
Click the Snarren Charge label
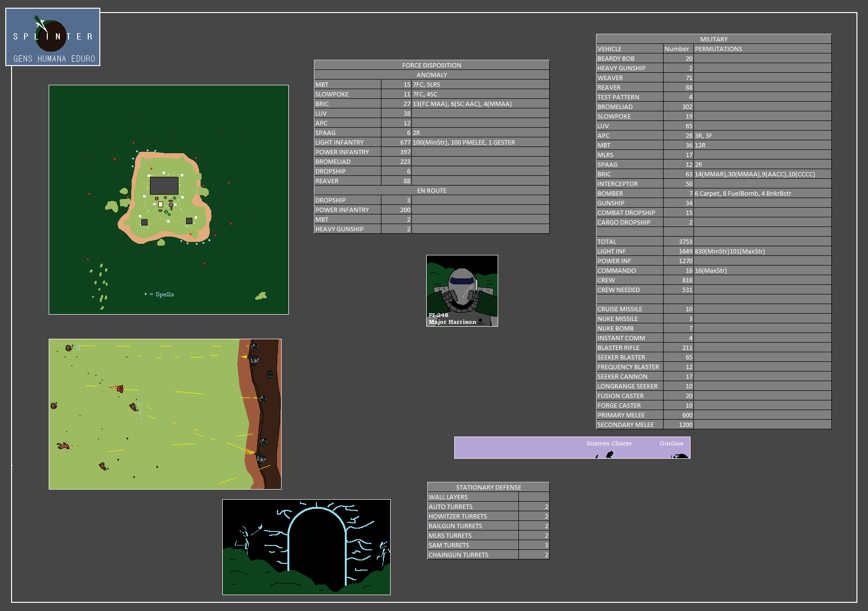coord(609,443)
